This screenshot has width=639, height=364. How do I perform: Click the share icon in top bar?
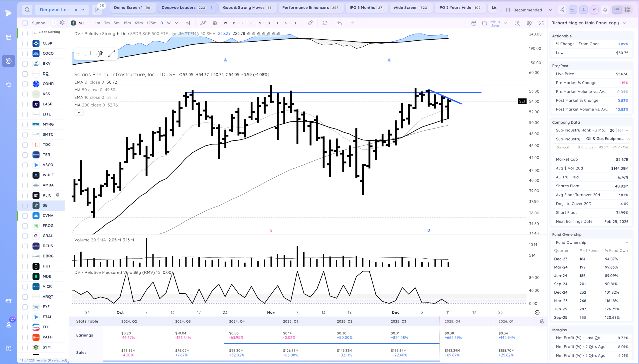pos(562,10)
